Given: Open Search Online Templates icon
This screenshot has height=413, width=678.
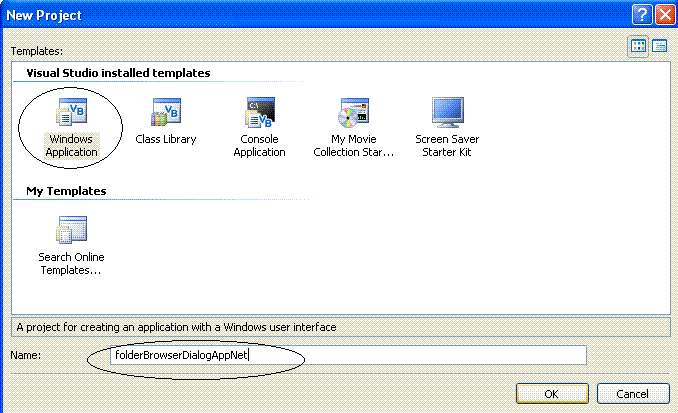Looking at the screenshot, I should pyautogui.click(x=72, y=230).
